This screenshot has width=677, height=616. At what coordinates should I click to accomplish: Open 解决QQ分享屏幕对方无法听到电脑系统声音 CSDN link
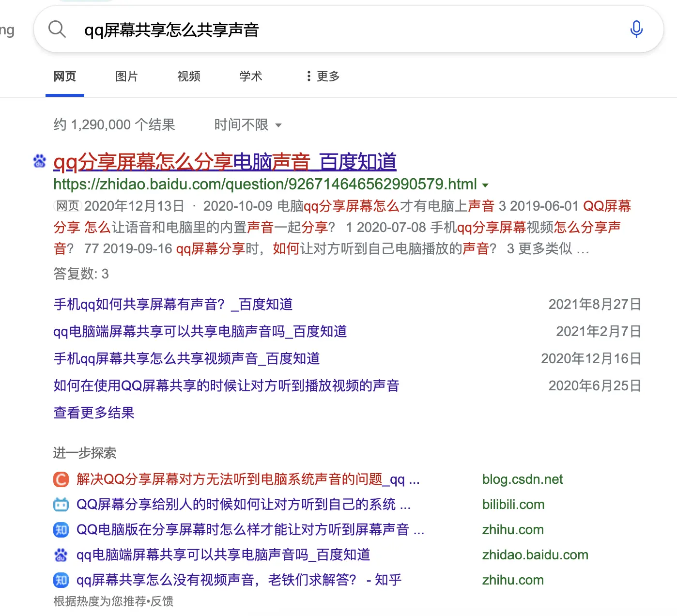coord(247,479)
